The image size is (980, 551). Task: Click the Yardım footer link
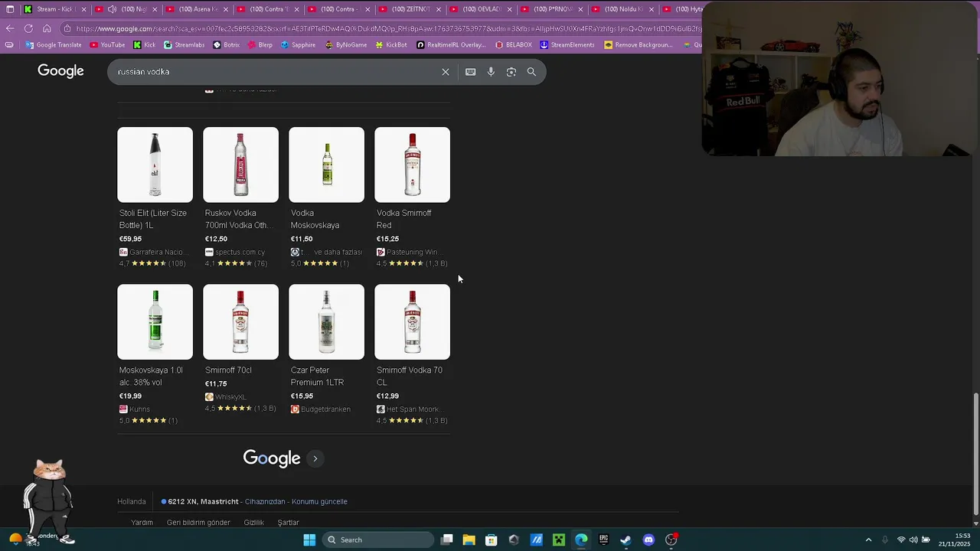pyautogui.click(x=142, y=523)
